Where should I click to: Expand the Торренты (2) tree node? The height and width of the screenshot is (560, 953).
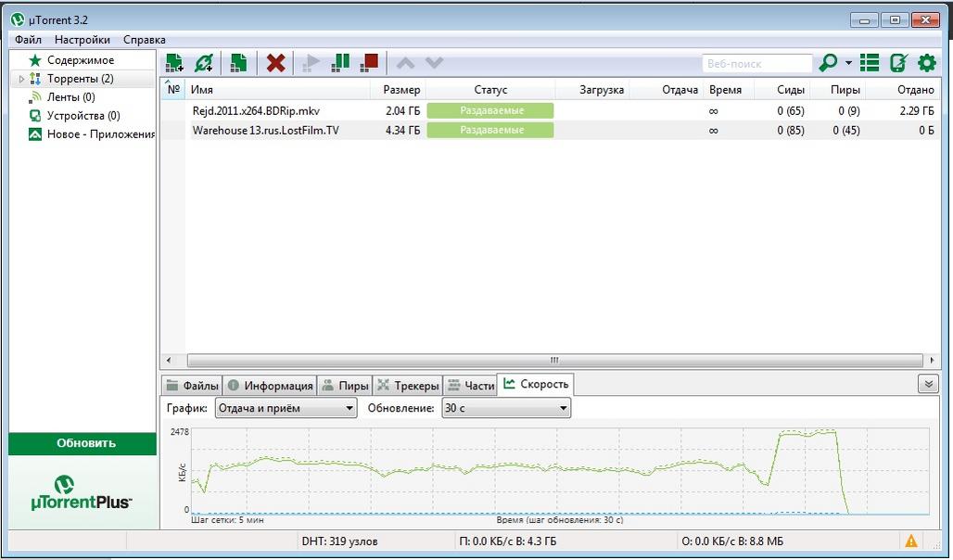[22, 79]
